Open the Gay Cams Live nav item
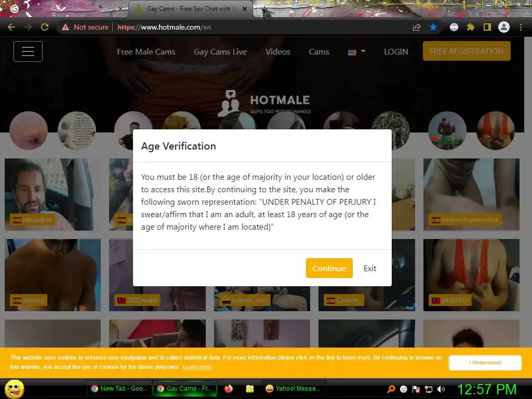 pyautogui.click(x=220, y=52)
